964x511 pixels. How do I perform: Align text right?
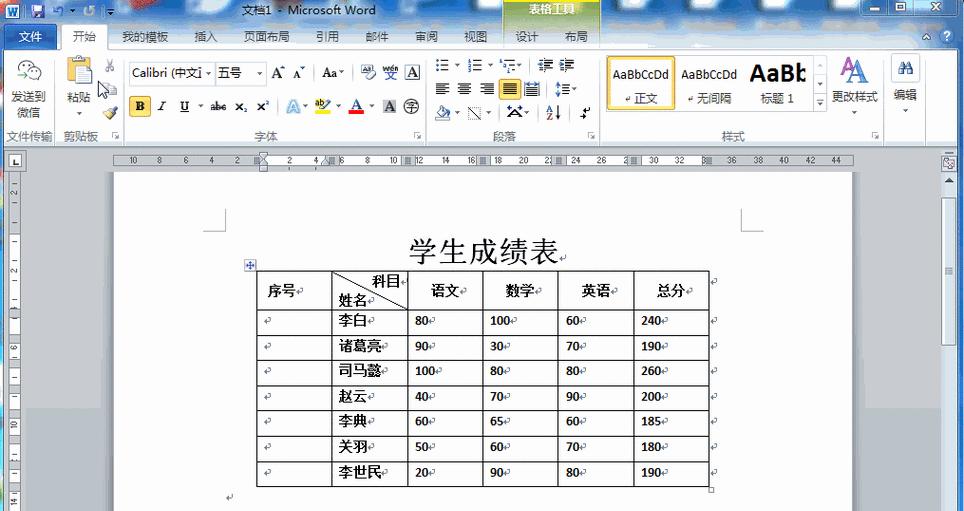[487, 89]
